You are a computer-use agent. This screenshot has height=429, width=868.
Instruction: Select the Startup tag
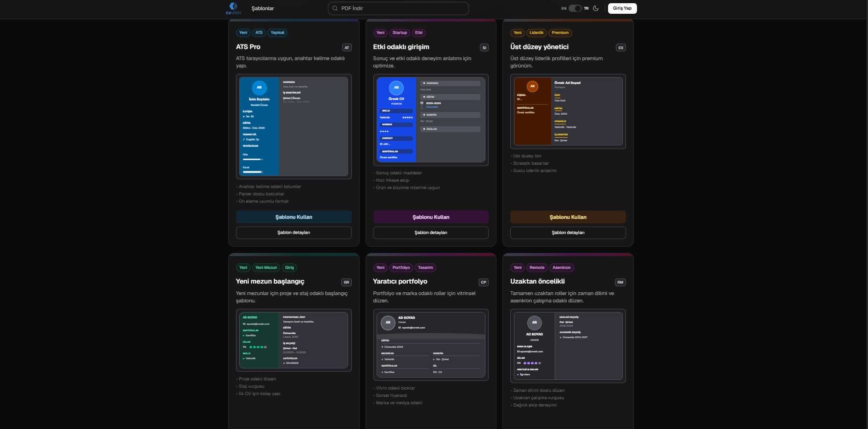(400, 33)
